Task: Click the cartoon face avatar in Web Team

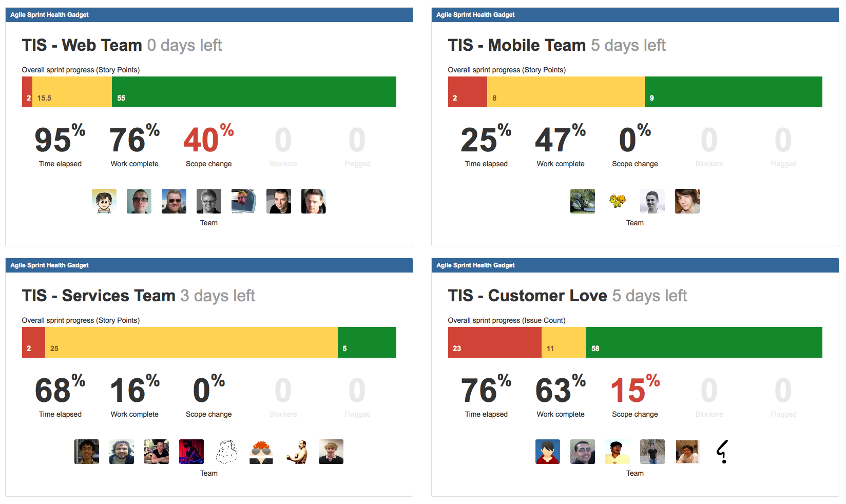Action: click(104, 201)
